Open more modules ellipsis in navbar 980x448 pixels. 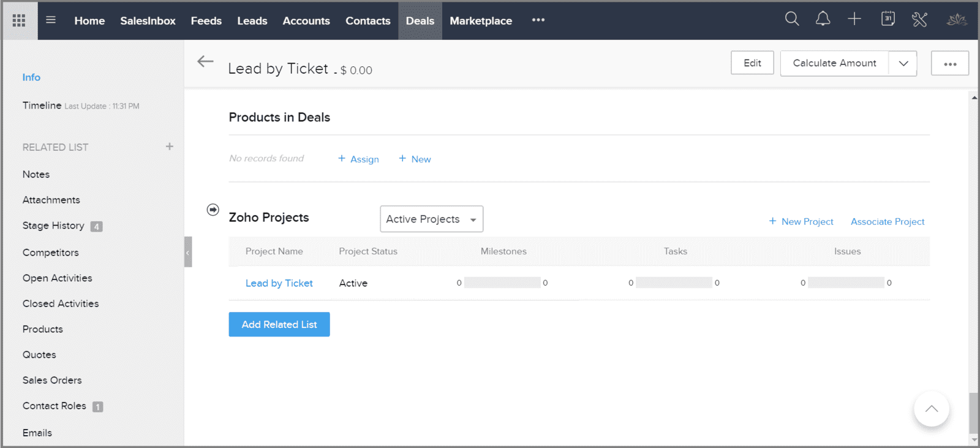538,20
